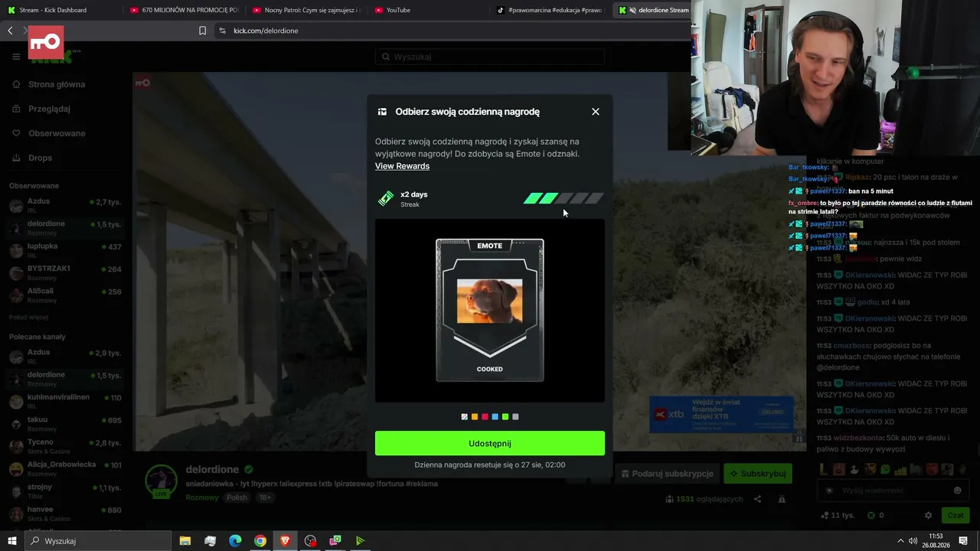Click the share icon beside the viewer count

(x=757, y=499)
